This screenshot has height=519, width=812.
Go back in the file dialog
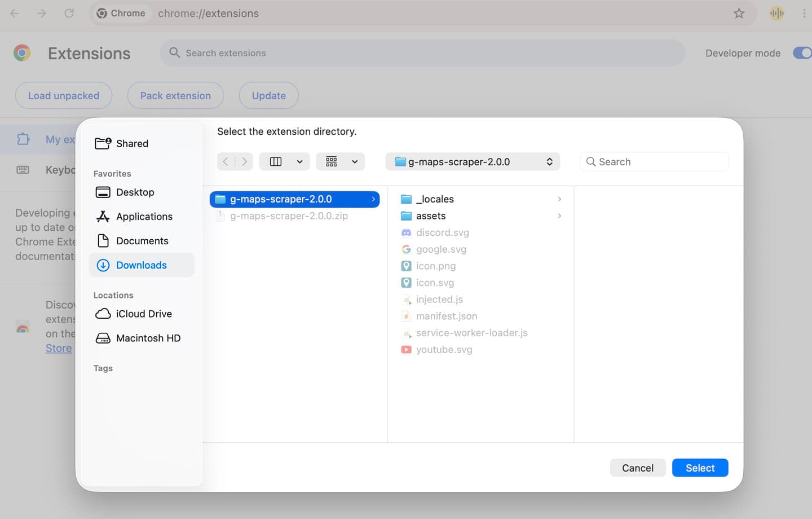click(226, 162)
